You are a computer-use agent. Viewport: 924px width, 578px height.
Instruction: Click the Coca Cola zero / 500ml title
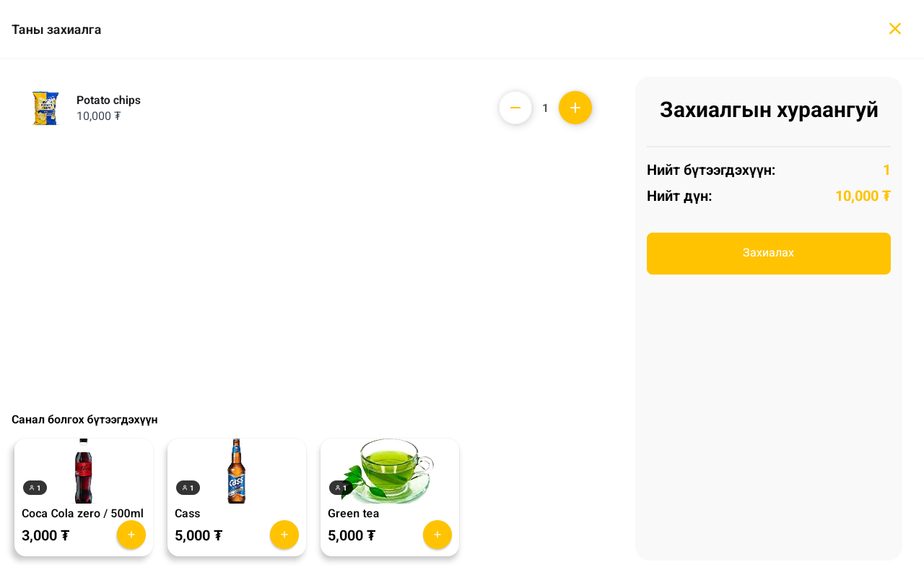click(x=82, y=514)
